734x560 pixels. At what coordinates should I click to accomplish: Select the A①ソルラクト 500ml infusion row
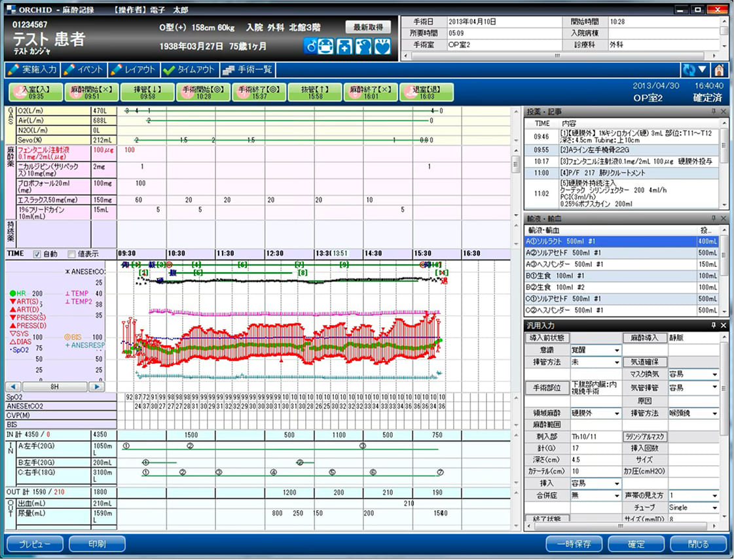click(x=609, y=241)
